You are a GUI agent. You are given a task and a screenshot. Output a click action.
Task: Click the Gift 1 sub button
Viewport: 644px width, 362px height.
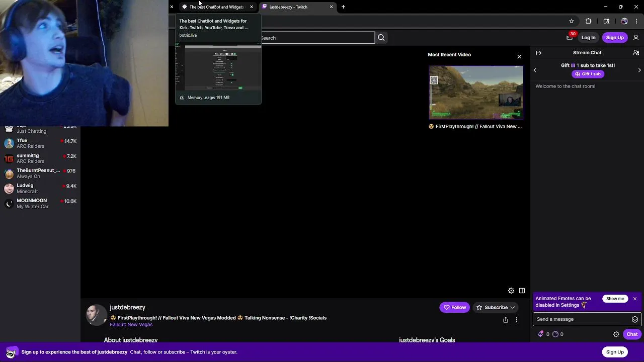tap(588, 74)
